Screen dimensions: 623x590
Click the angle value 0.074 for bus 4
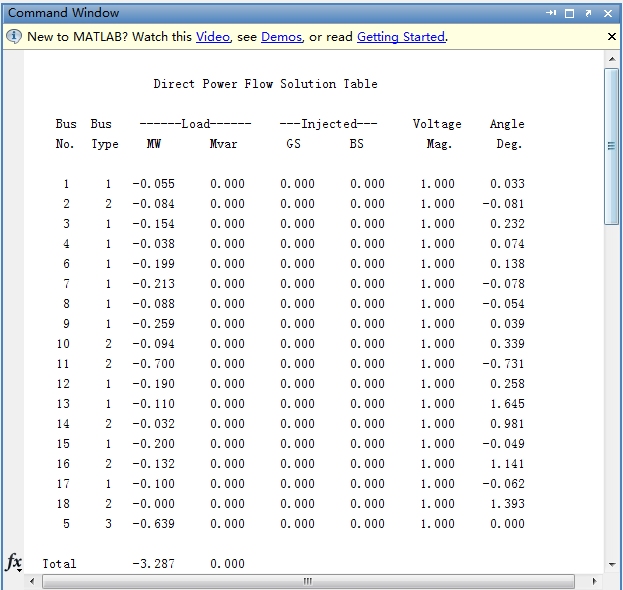click(507, 244)
